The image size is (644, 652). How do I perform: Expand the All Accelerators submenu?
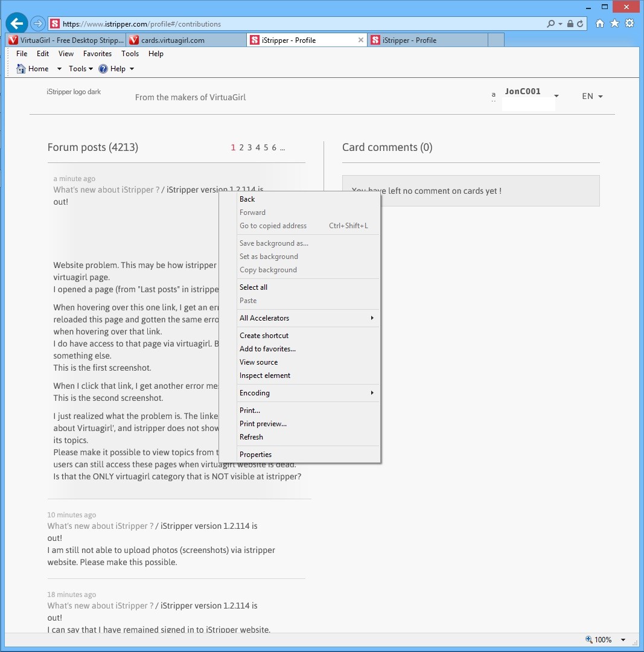click(308, 318)
